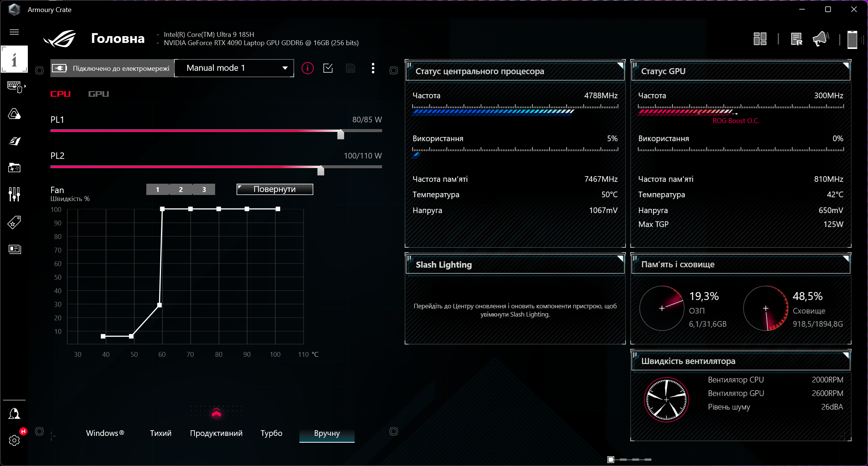Image resolution: width=868 pixels, height=466 pixels.
Task: Open the dashboard layout editor icon
Action: [760, 39]
